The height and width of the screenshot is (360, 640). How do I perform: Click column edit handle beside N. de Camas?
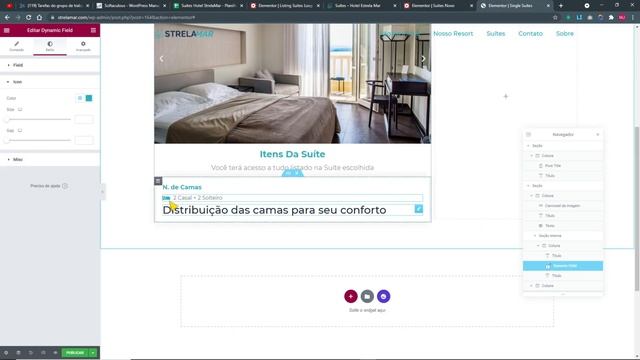(x=158, y=181)
